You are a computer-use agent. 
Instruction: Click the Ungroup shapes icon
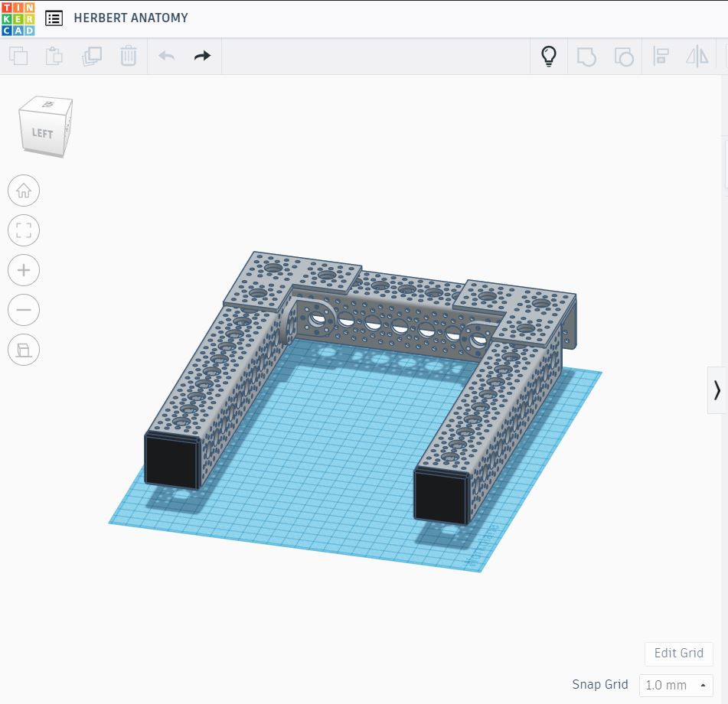point(624,57)
